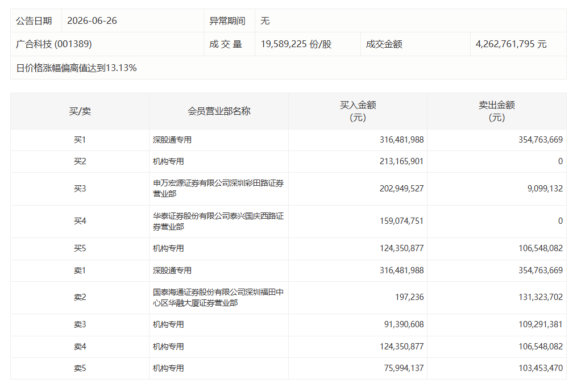Click 华泰证券股份有限公司泰兴国庆西路证券营业部
Screen dimensions: 577x392
point(218,222)
